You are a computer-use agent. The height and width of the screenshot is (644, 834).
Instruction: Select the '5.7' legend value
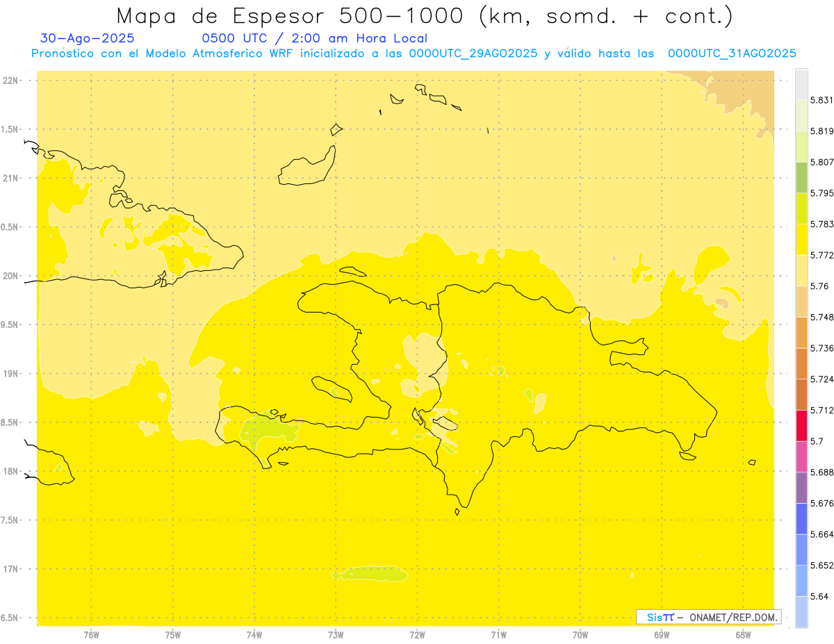pos(817,441)
